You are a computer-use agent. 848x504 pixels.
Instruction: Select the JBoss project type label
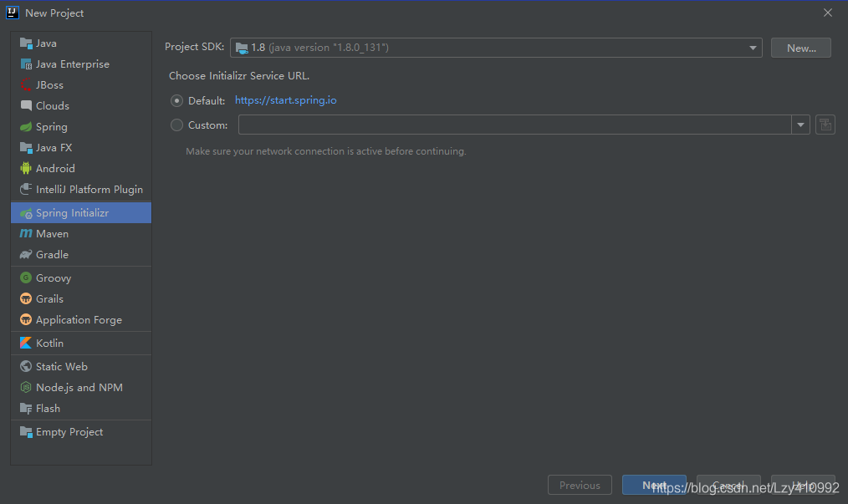click(49, 85)
